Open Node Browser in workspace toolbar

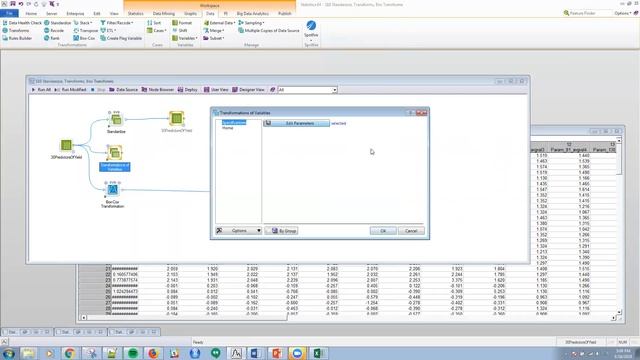tap(158, 89)
